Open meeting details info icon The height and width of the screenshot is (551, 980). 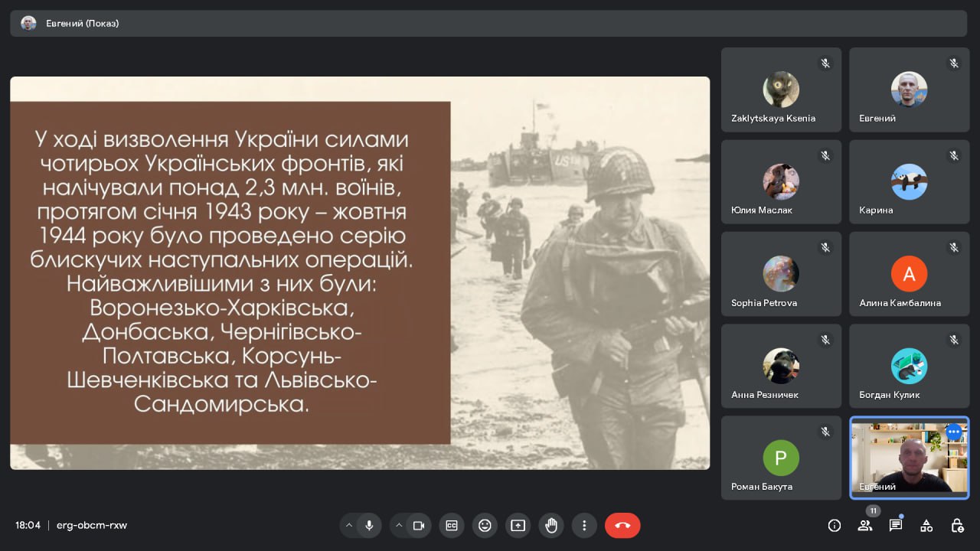(835, 526)
